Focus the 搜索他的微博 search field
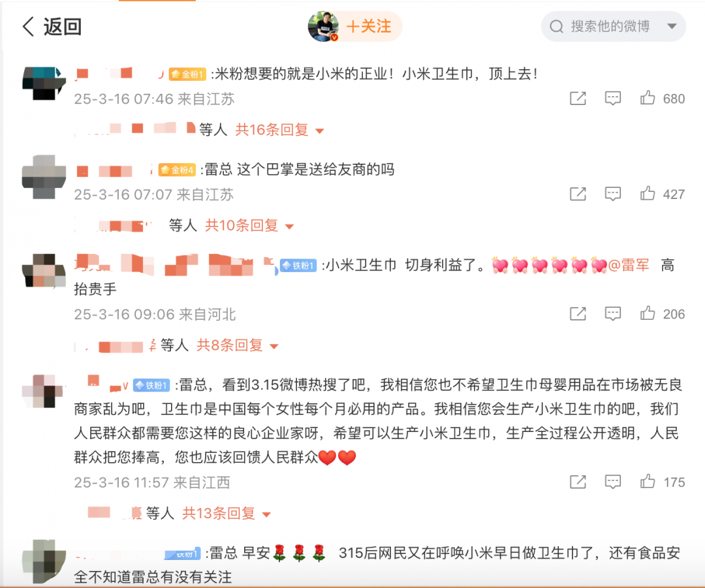Viewport: 705px width, 588px height. point(604,27)
